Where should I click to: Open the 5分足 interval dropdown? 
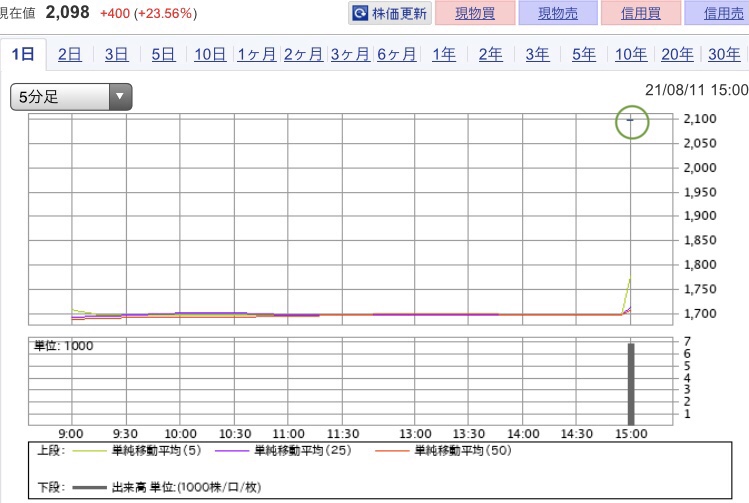pos(71,97)
